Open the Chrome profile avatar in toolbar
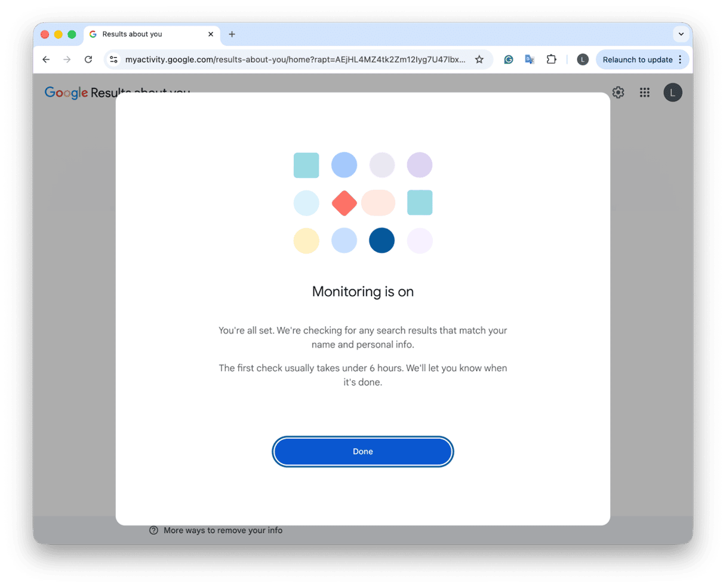Viewport: 726px width, 588px height. 582,59
